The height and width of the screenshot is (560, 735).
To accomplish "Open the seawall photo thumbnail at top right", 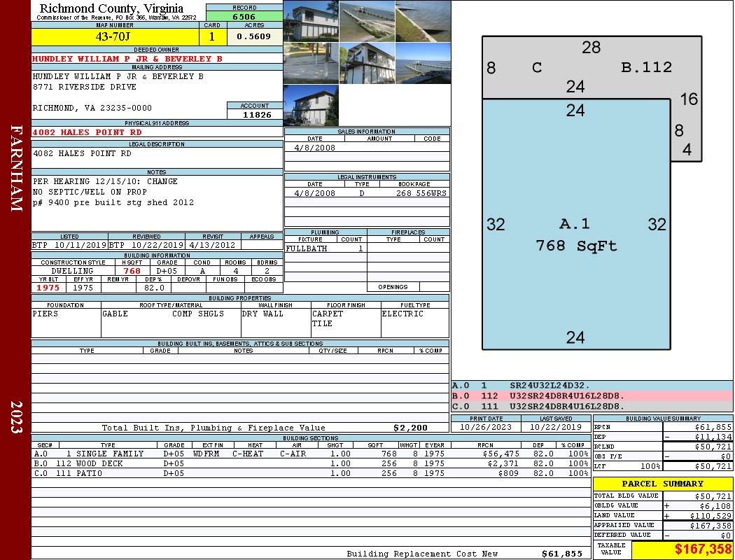I will pos(423,21).
